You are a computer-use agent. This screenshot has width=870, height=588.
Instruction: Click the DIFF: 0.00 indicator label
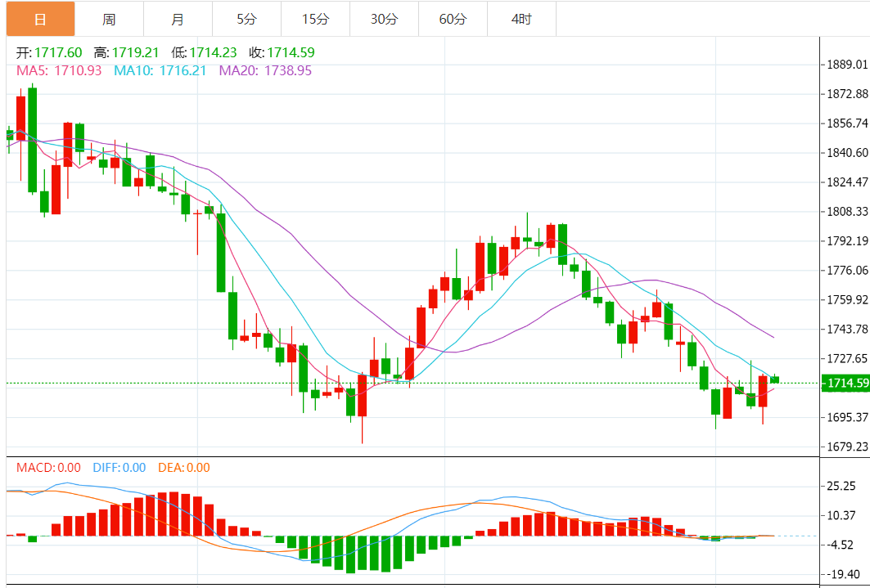tap(119, 467)
